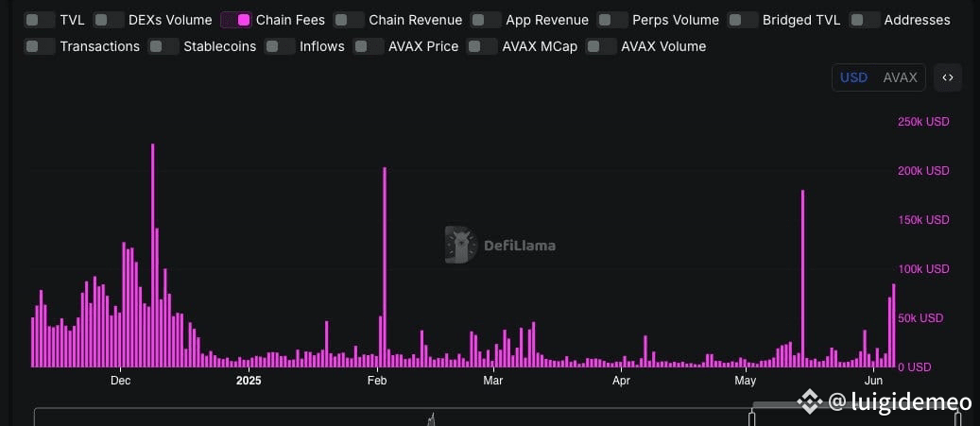
Task: Click the tallest December fee spike bar
Action: tap(152, 255)
